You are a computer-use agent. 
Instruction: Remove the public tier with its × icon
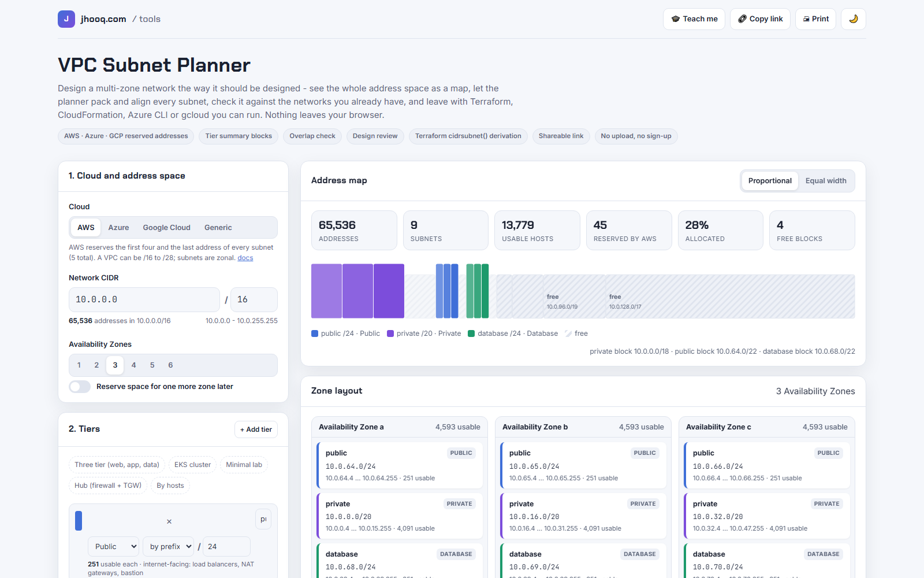[x=169, y=521]
